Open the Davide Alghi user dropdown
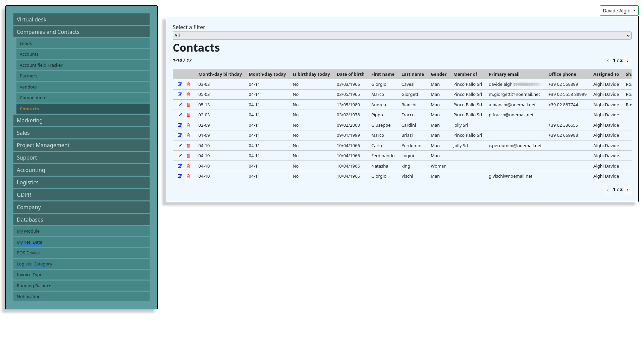Screen dimensions: 644x362 (x=619, y=11)
